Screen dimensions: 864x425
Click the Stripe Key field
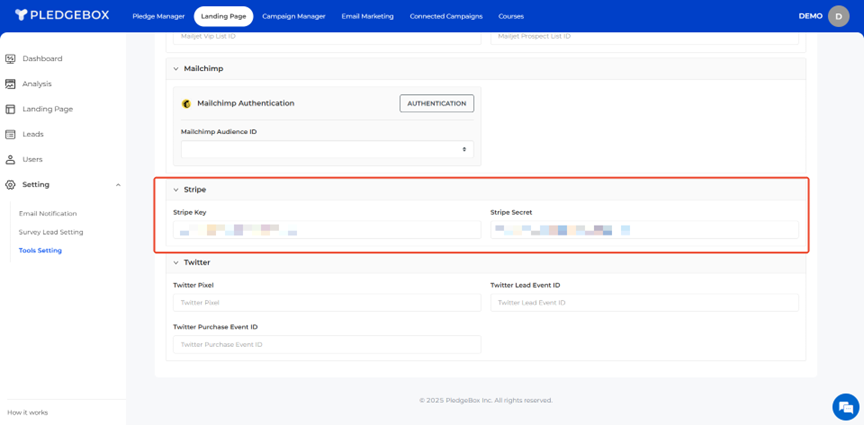coord(327,230)
